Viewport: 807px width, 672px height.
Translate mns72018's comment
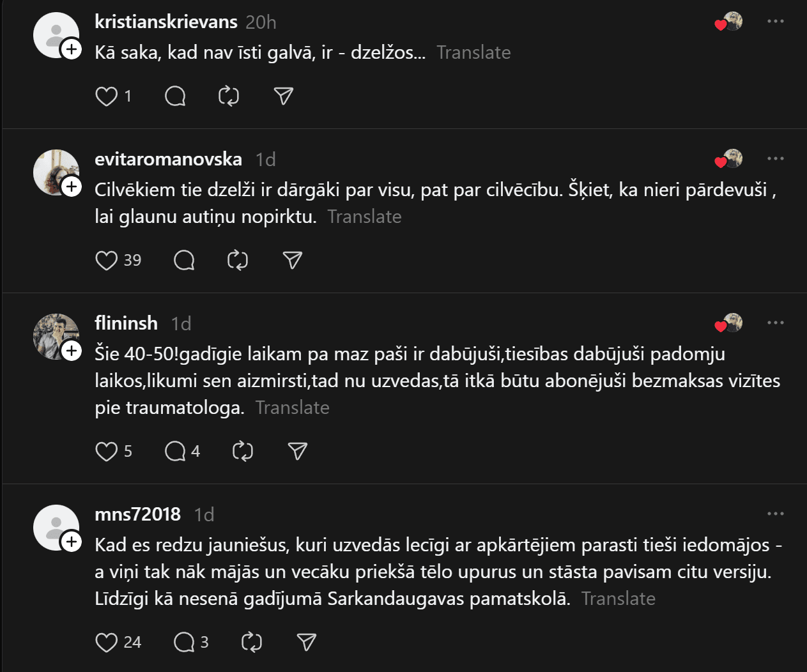tap(618, 599)
